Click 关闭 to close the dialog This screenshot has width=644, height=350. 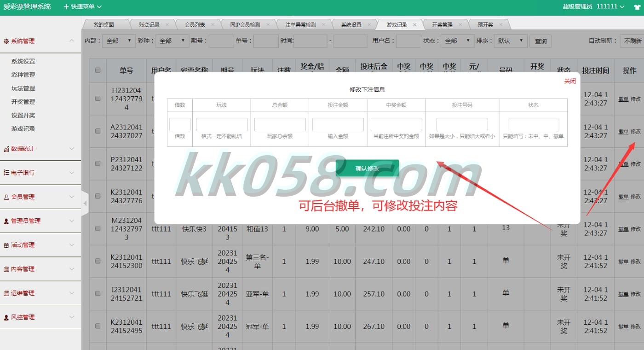tap(570, 81)
